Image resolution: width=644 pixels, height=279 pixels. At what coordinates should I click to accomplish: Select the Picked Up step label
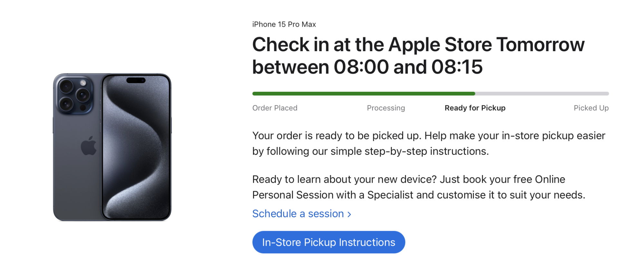pyautogui.click(x=591, y=108)
